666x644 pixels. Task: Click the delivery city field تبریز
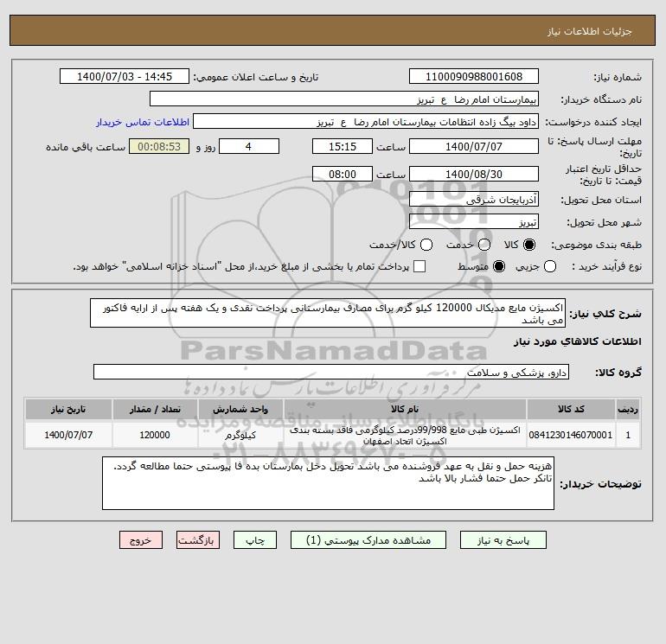[474, 221]
